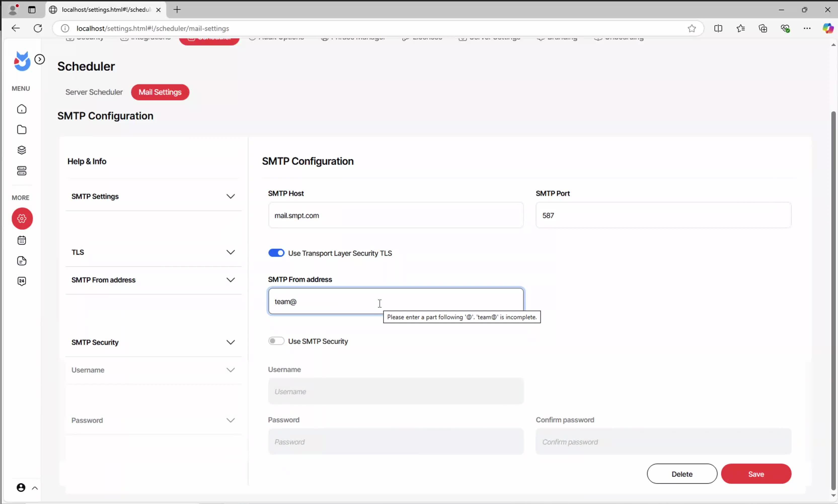838x504 pixels.
Task: Open the calendar icon in sidebar
Action: 22,240
